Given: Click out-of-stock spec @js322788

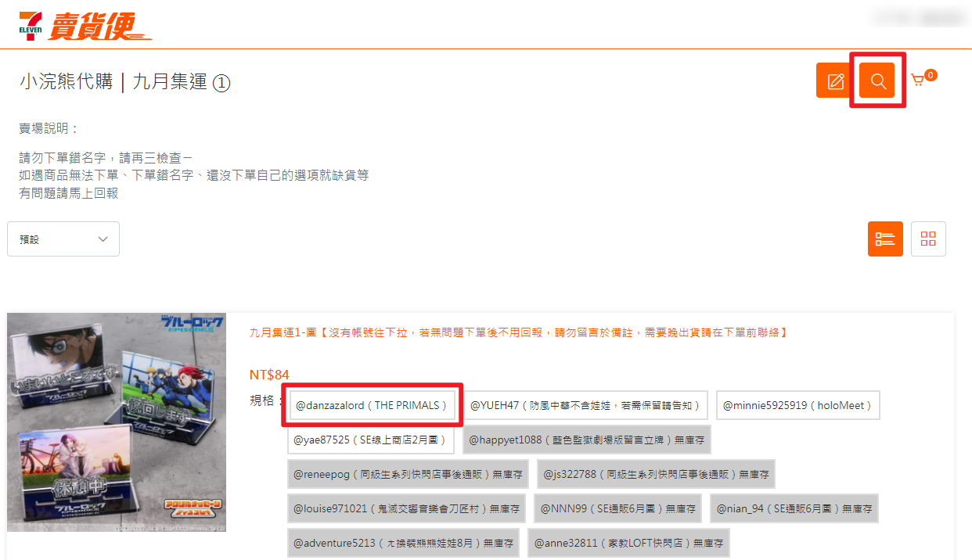Looking at the screenshot, I should (656, 474).
